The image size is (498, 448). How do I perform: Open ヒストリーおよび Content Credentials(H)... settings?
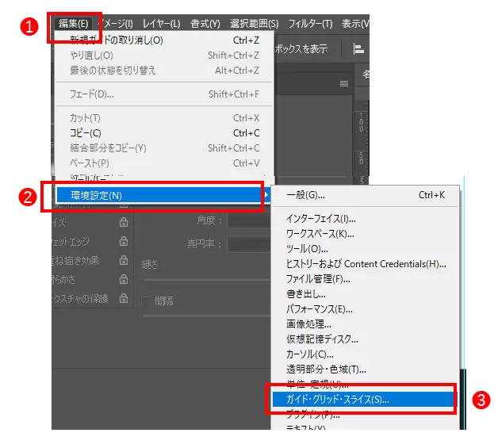click(x=366, y=263)
